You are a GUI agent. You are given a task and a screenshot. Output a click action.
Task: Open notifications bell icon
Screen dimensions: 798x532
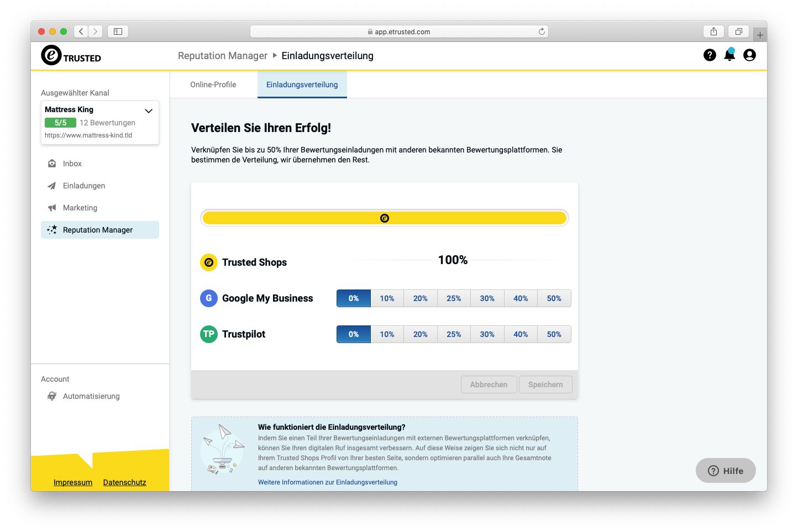pyautogui.click(x=729, y=54)
